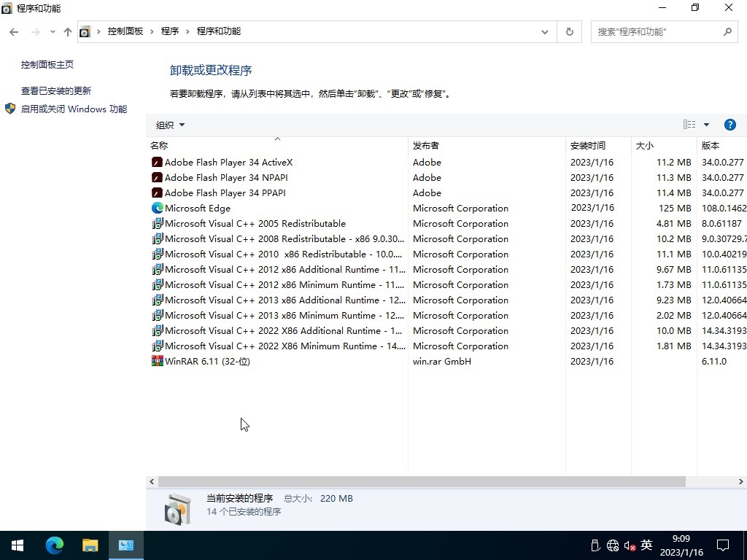
Task: Click the help question mark icon
Action: coord(729,125)
